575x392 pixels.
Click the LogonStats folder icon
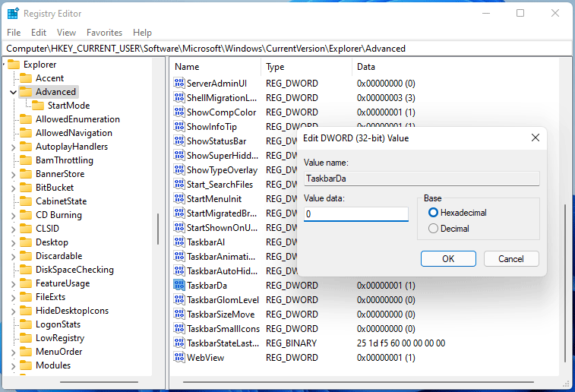tap(26, 324)
